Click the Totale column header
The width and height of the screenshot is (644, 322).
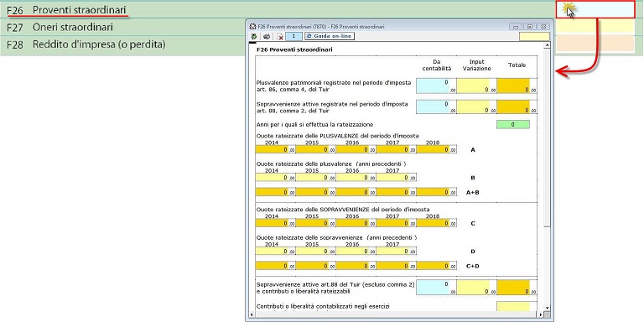click(517, 65)
